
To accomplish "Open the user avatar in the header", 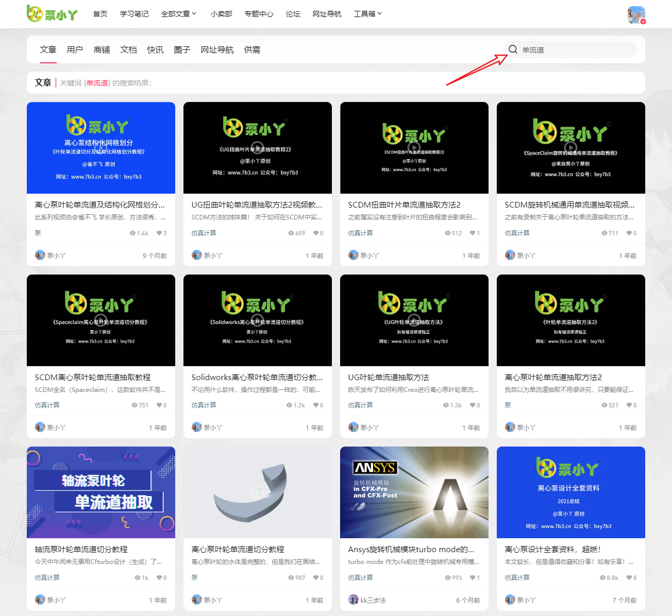I will (x=636, y=15).
